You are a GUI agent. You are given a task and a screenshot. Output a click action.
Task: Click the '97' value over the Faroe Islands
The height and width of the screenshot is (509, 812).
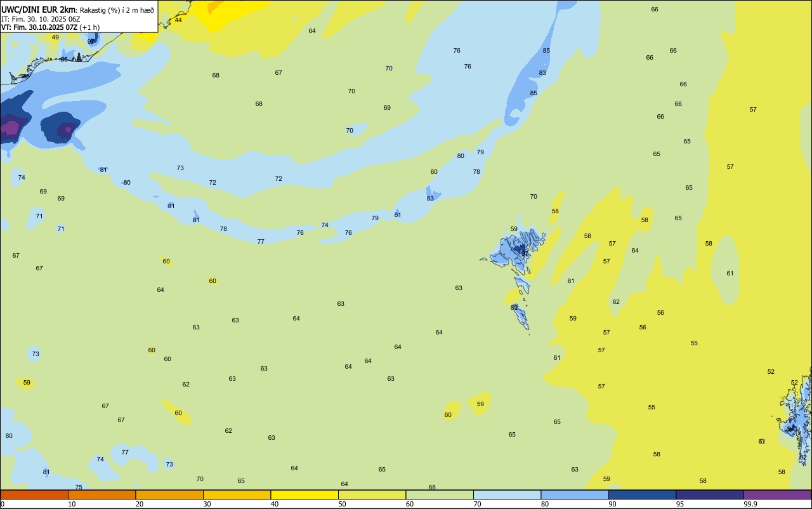525,253
